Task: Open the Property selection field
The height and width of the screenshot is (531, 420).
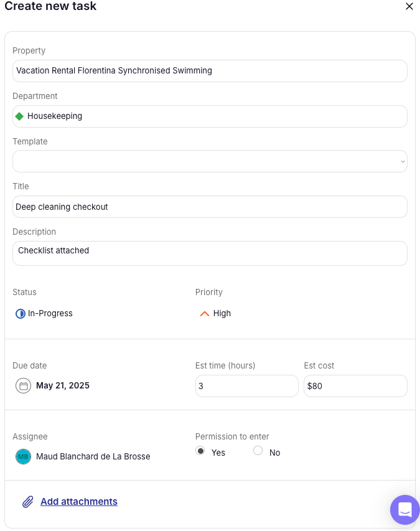Action: [x=210, y=71]
